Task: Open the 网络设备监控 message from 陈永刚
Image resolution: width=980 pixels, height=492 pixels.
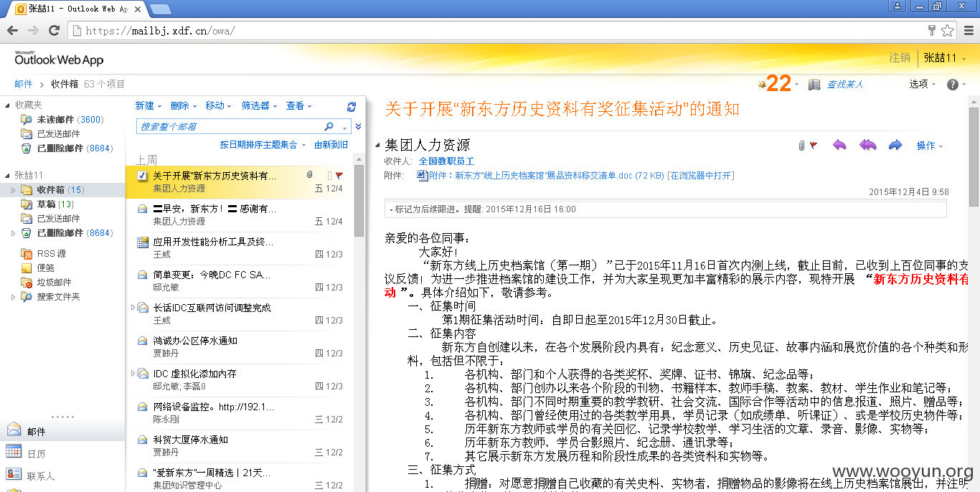Action: (239, 413)
